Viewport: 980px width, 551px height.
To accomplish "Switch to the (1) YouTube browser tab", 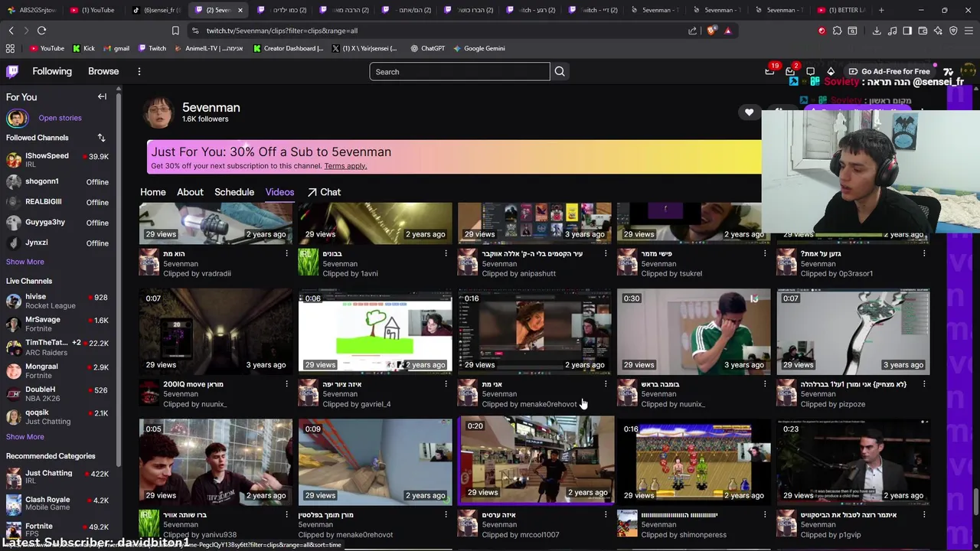I will click(92, 10).
